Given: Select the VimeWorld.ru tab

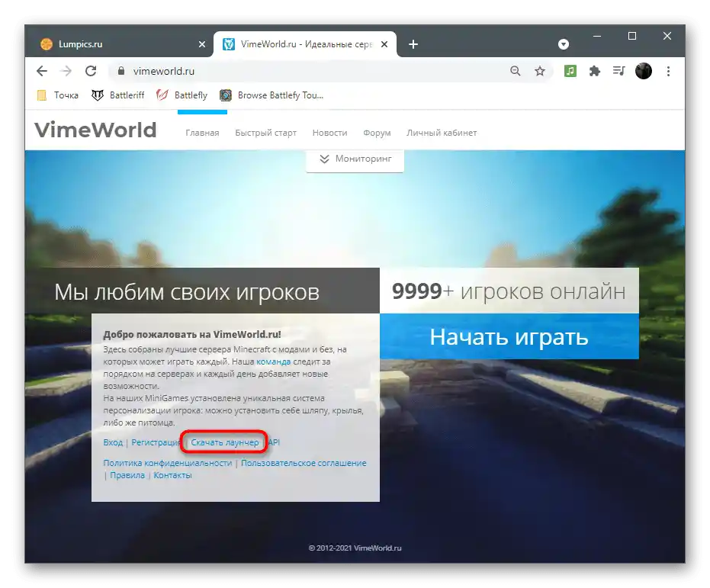Looking at the screenshot, I should [305, 44].
